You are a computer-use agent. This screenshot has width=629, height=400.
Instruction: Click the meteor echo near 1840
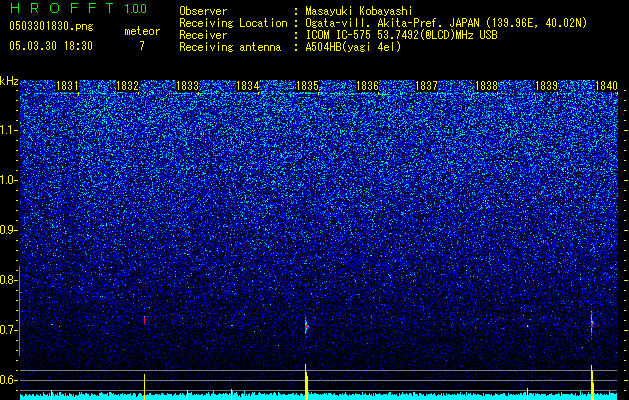592,323
